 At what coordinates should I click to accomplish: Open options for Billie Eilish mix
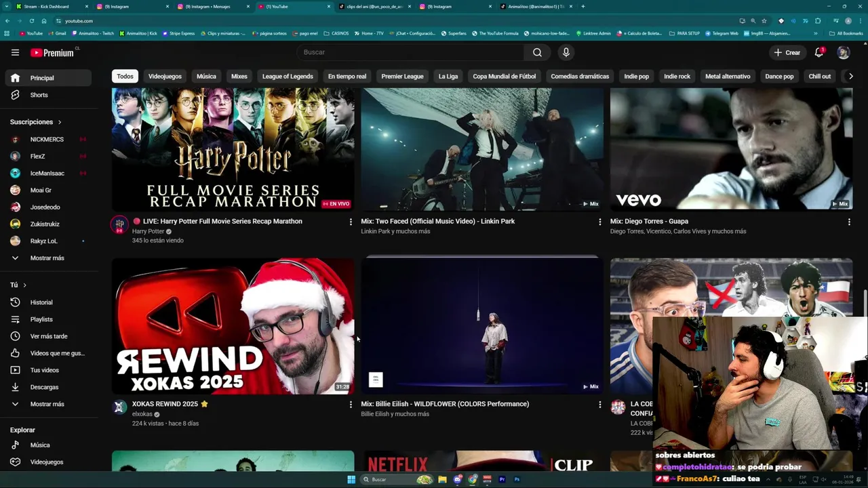(x=599, y=405)
